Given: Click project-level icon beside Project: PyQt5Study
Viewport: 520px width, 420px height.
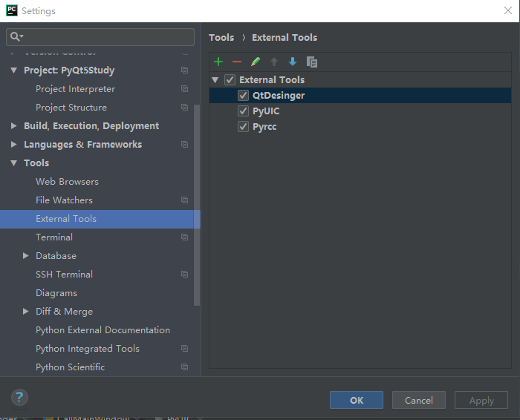Looking at the screenshot, I should coord(185,70).
